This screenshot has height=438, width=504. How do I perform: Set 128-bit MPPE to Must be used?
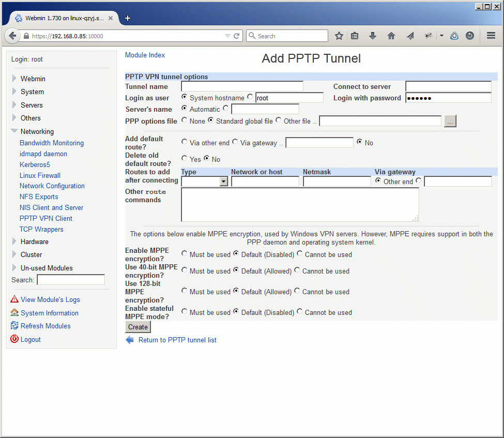[x=184, y=291]
